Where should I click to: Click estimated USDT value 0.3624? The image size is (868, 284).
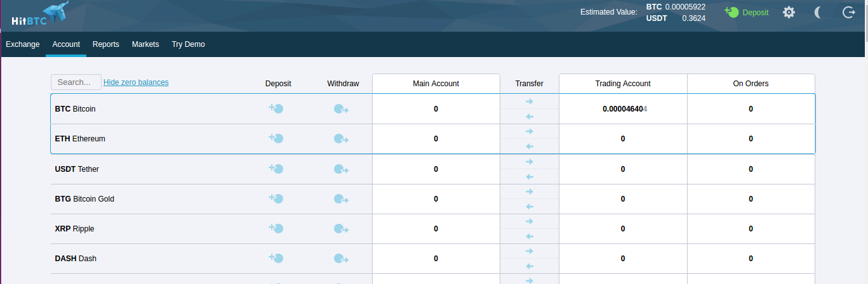[693, 18]
